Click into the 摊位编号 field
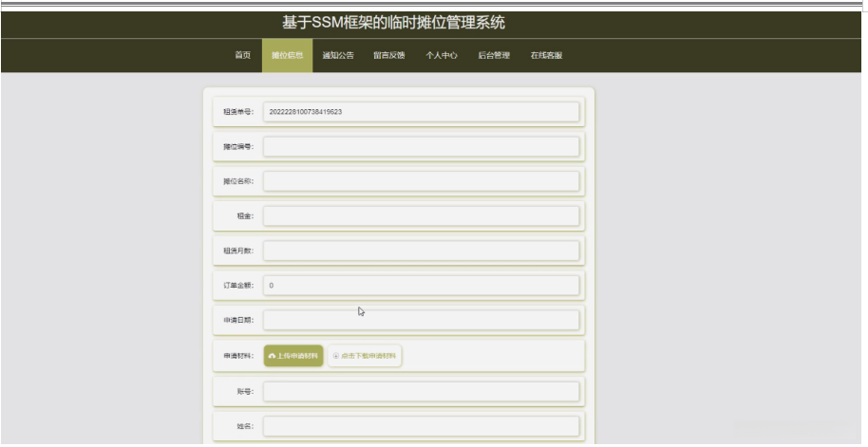 pos(422,146)
